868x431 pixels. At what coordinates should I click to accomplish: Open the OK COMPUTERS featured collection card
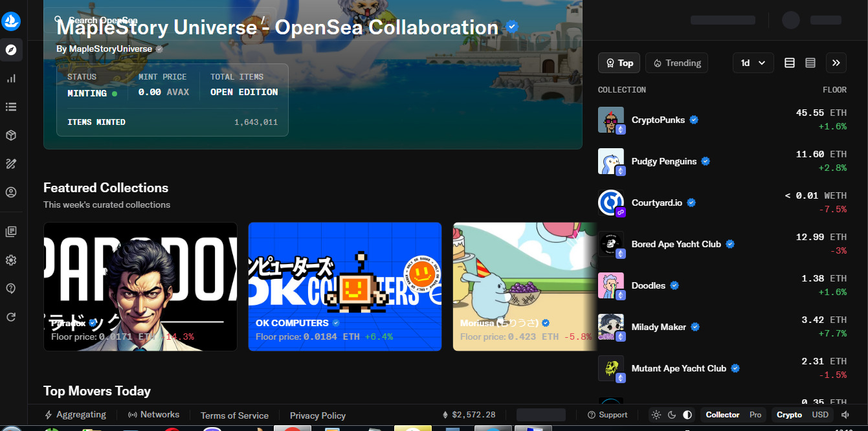click(x=345, y=287)
